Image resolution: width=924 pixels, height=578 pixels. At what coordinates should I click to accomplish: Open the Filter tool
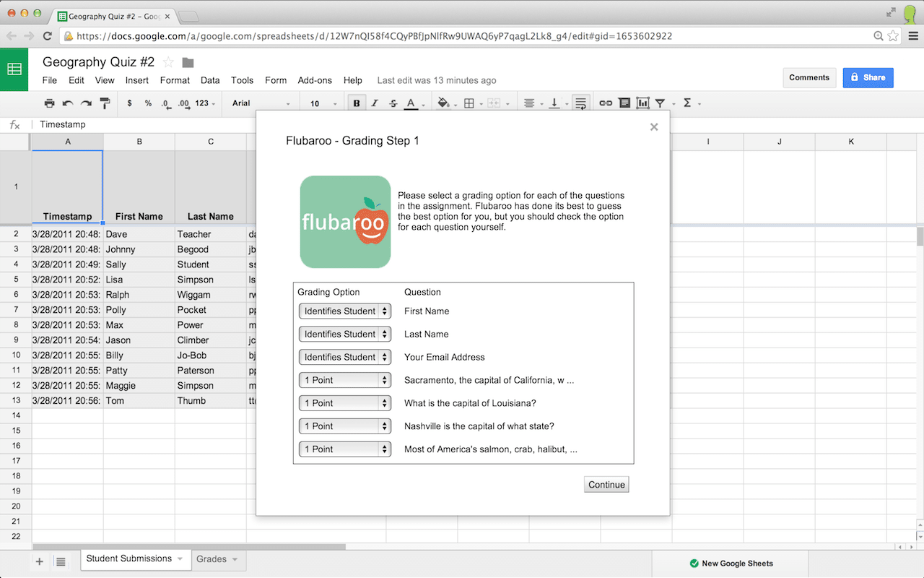click(x=660, y=103)
